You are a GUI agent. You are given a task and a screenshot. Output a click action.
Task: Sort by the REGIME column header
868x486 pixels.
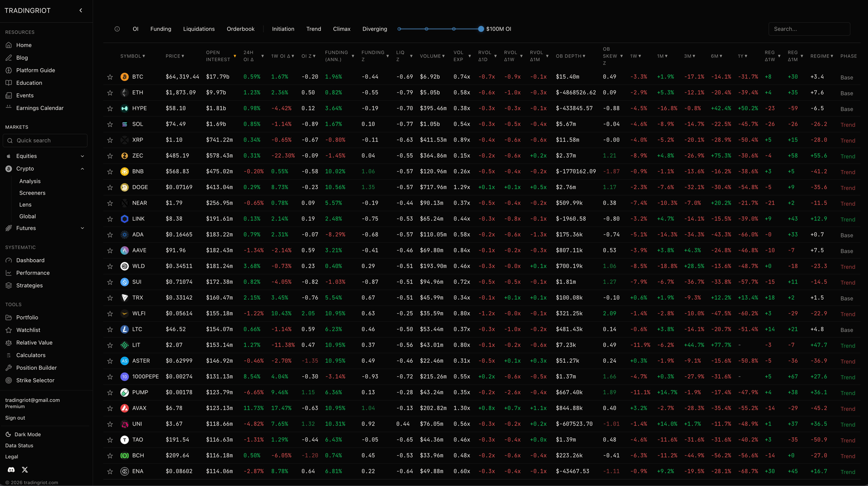click(x=822, y=56)
